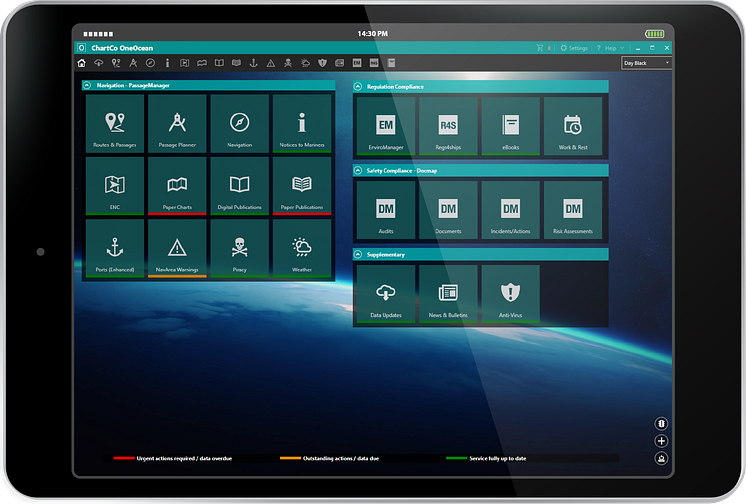746x504 pixels.
Task: Open the Routes & Passages tile
Action: point(115,124)
